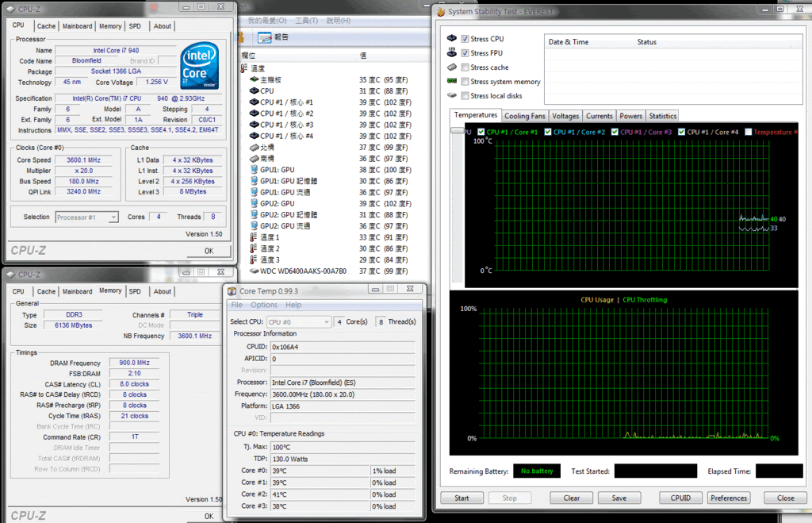Click the CPU #1 core #1 sensor icon
Image resolution: width=812 pixels, height=523 pixels.
point(255,102)
